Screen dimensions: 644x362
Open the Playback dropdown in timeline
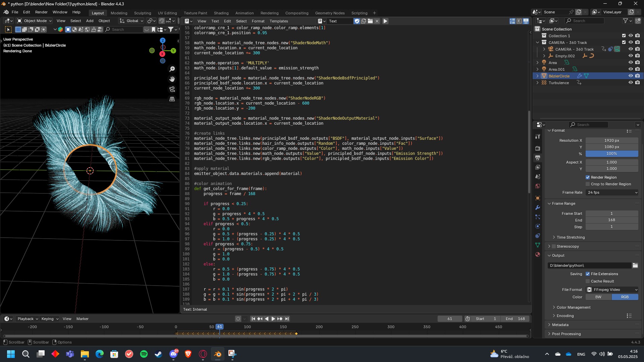[27, 319]
